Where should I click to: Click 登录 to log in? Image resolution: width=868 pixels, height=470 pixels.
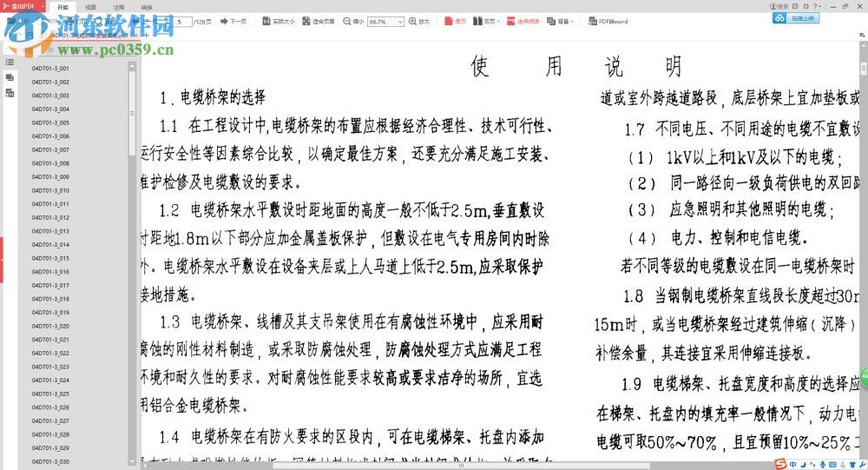click(779, 6)
